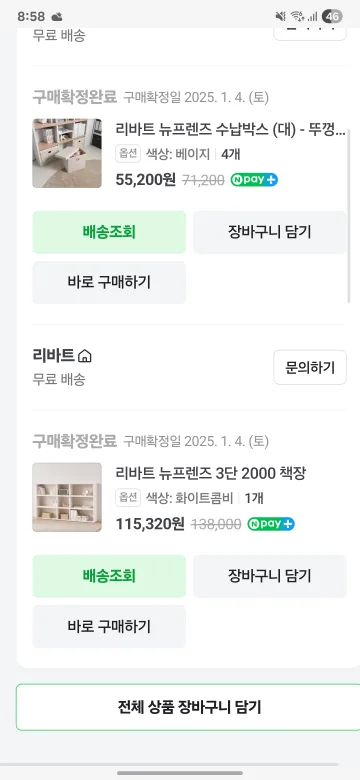Tap the signal strength icon
This screenshot has width=360, height=780.
tap(313, 17)
